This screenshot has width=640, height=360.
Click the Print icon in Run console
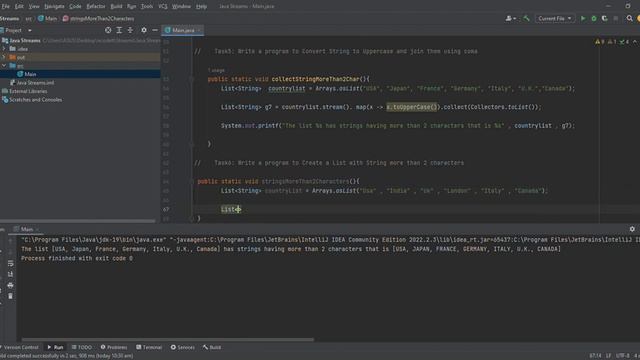pyautogui.click(x=10, y=285)
